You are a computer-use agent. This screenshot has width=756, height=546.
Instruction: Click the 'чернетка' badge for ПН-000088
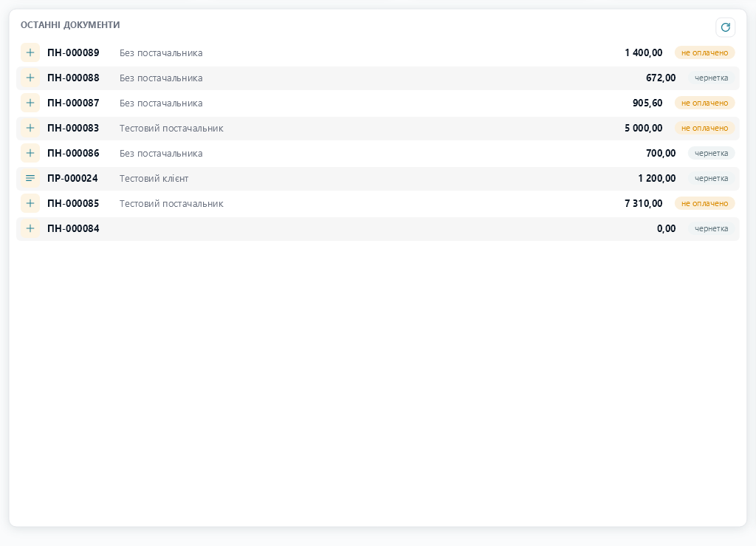click(x=711, y=78)
